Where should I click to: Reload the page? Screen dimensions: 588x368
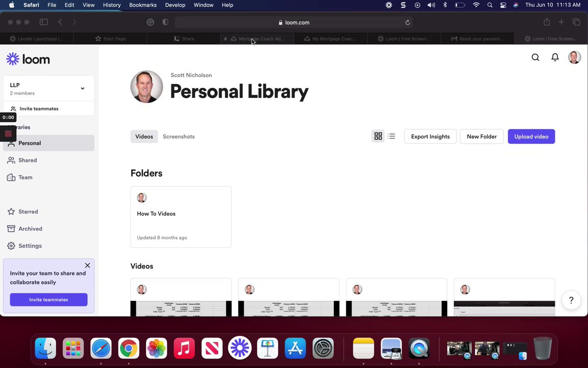[x=408, y=22]
